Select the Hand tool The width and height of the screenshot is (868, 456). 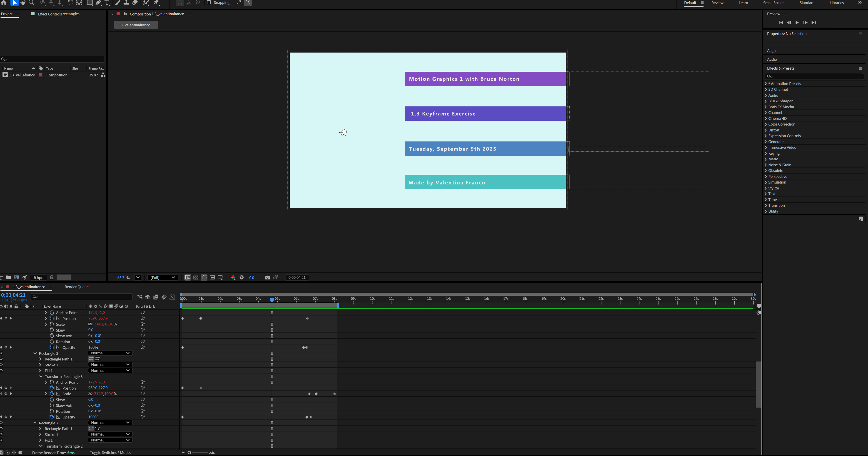tap(23, 3)
